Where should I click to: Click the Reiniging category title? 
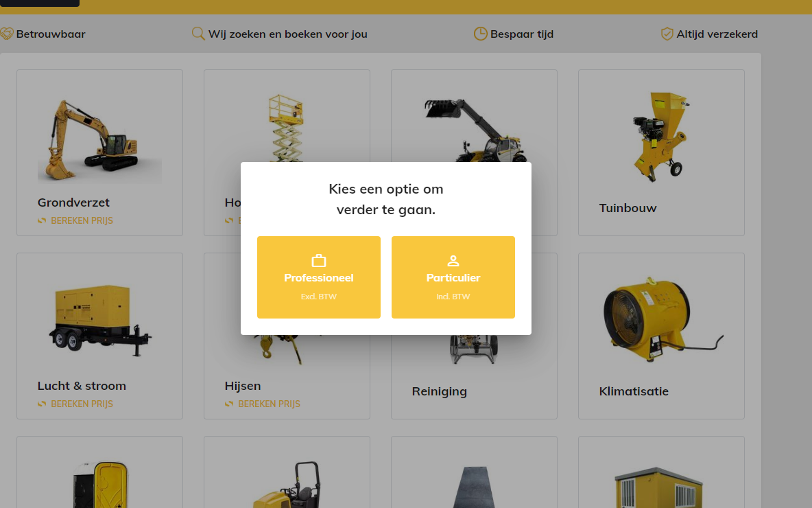click(439, 391)
